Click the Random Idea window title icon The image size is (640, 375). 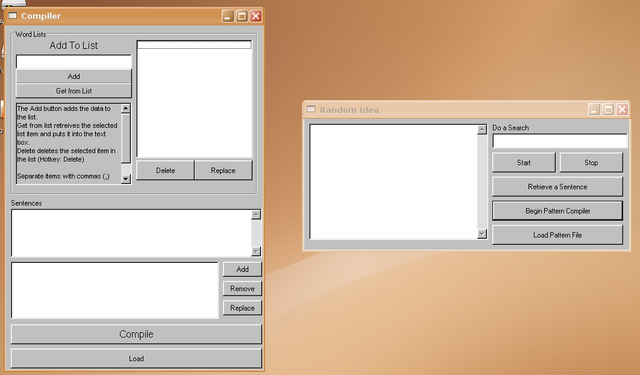click(x=311, y=109)
